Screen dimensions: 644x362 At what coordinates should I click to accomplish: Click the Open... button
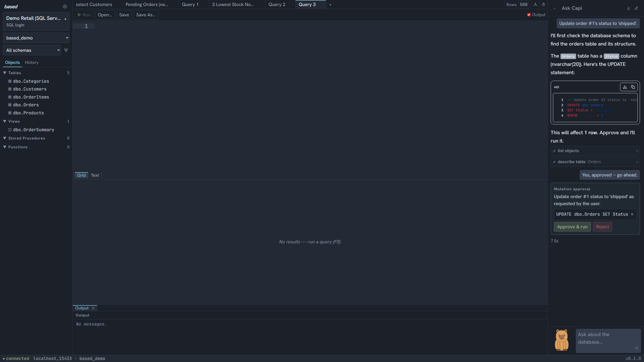tap(105, 15)
